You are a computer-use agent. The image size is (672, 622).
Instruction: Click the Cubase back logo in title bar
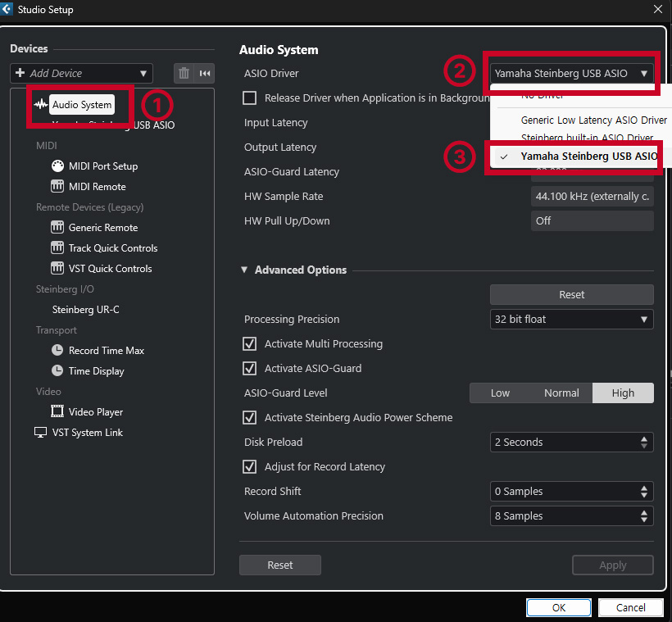(7, 8)
